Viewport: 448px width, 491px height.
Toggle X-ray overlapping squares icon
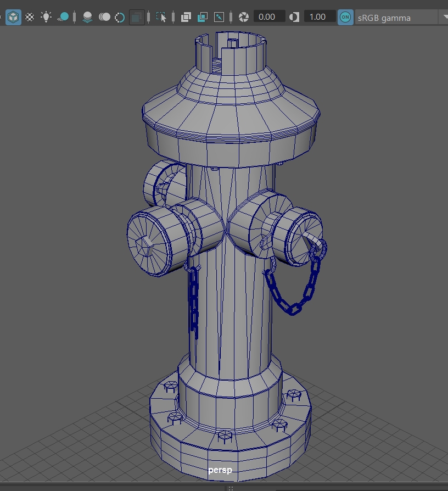click(x=186, y=17)
